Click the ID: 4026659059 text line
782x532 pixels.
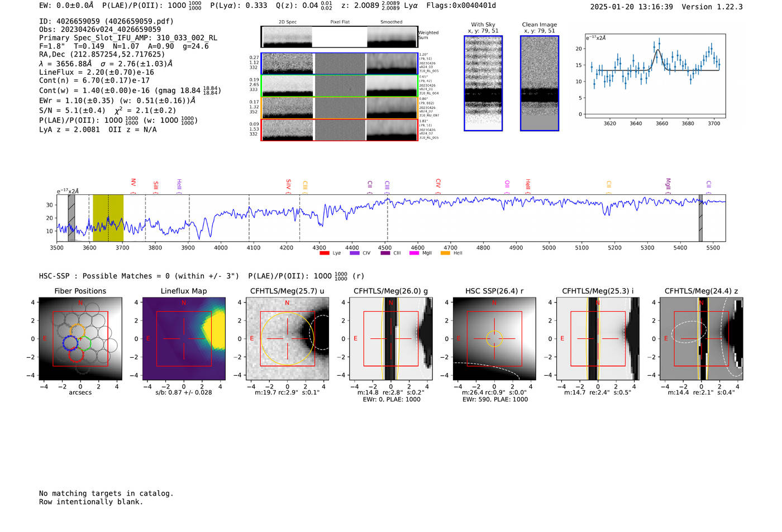pyautogui.click(x=106, y=21)
